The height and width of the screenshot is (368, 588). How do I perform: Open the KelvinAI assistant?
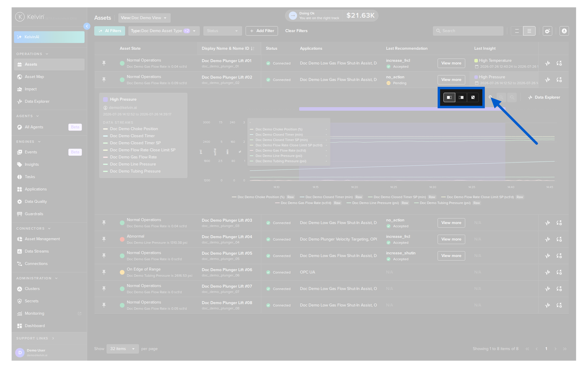[49, 37]
